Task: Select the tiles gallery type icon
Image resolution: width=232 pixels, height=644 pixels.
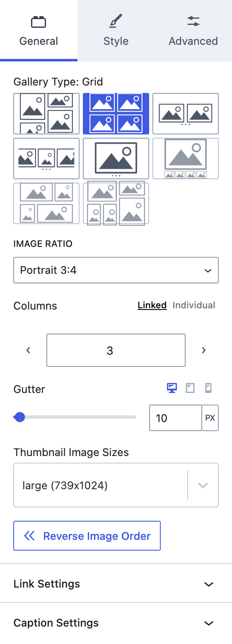Action: click(x=46, y=203)
